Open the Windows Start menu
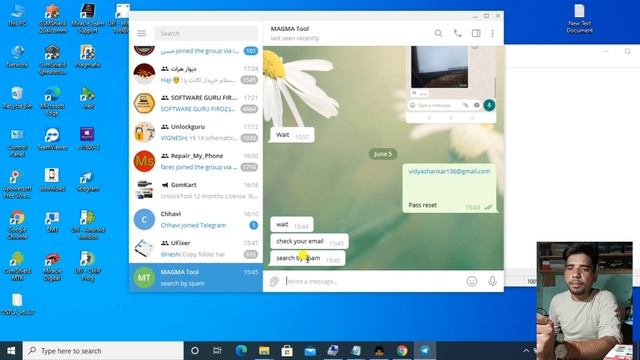The width and height of the screenshot is (640, 360). (11, 351)
